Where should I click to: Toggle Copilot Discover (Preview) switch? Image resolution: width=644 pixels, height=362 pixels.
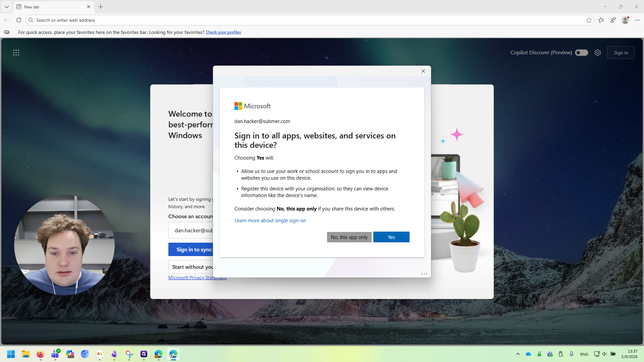click(x=582, y=53)
